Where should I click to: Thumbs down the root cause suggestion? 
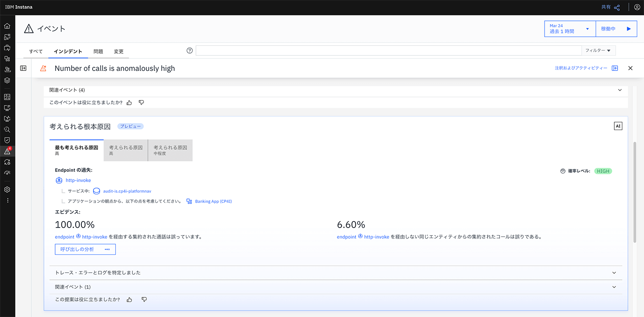click(x=144, y=299)
